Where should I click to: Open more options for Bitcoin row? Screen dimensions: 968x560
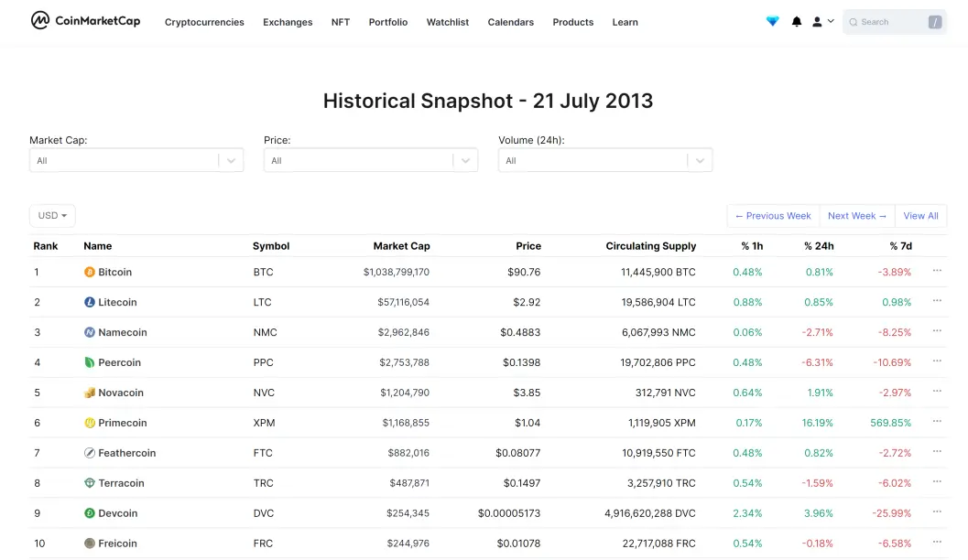(x=937, y=271)
